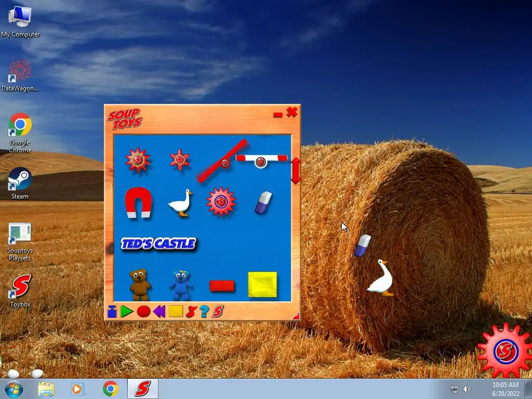Pick the brown teddy bear toy
Screen dimensions: 532x399
click(x=140, y=285)
